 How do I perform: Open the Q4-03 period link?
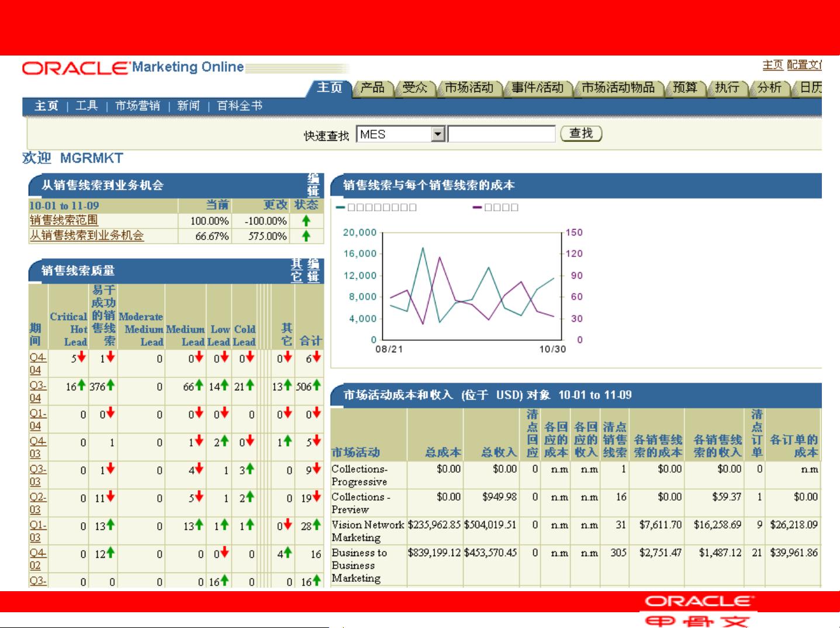(x=37, y=447)
